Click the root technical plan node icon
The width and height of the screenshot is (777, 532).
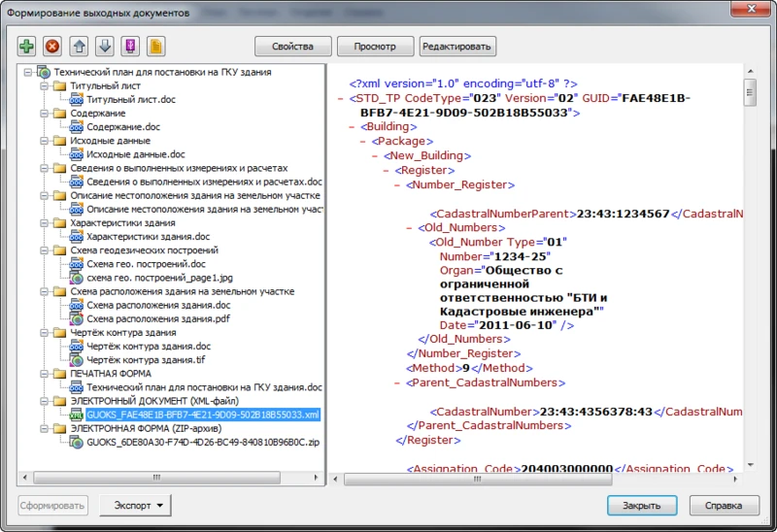(44, 72)
